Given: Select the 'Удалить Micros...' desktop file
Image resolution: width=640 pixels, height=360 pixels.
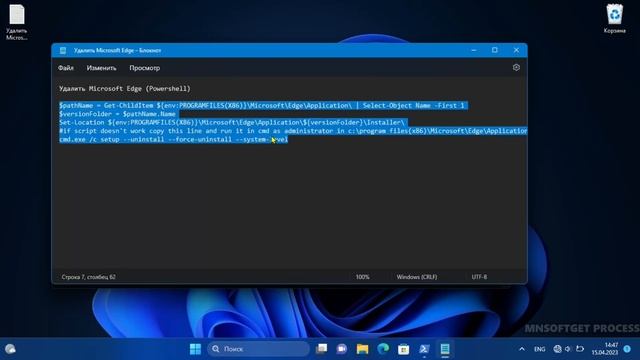Looking at the screenshot, I should (17, 22).
